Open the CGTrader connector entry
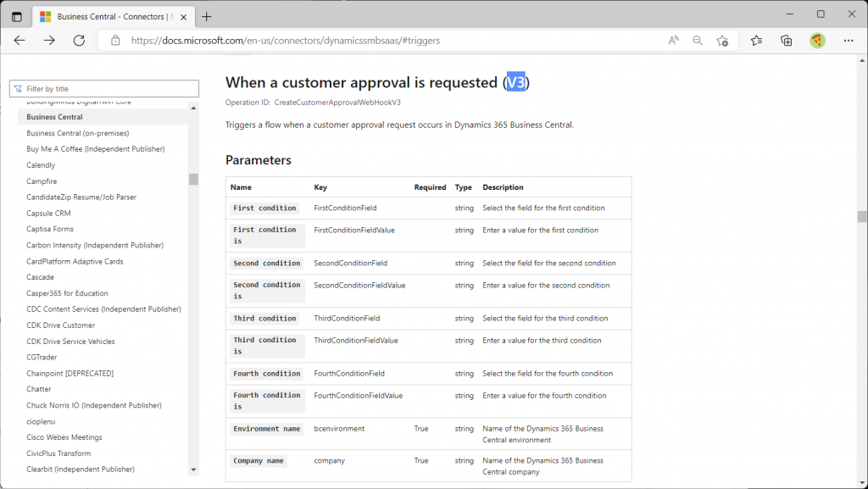868x489 pixels. 42,357
